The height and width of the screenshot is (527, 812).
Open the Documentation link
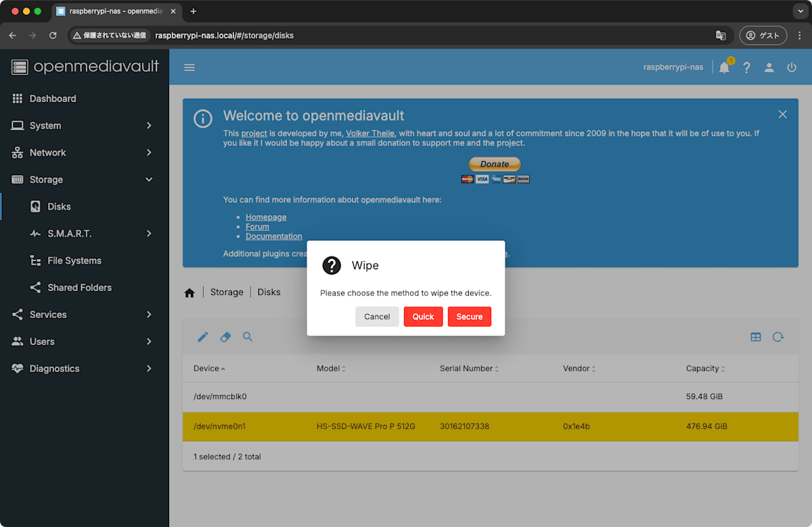tap(274, 236)
